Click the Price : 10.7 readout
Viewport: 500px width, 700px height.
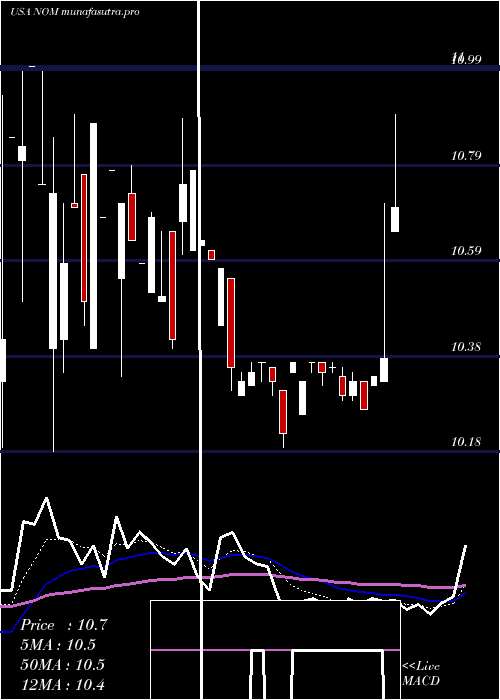tap(64, 625)
